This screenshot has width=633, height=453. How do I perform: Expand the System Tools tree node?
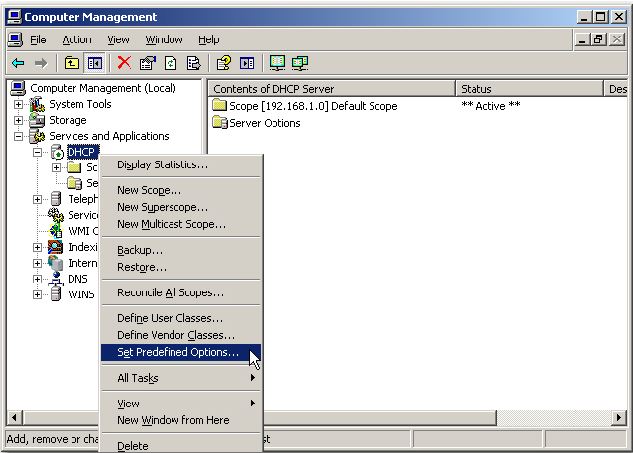click(x=18, y=104)
